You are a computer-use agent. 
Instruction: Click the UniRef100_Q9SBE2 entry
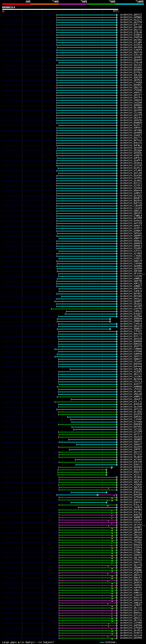click(131, 527)
